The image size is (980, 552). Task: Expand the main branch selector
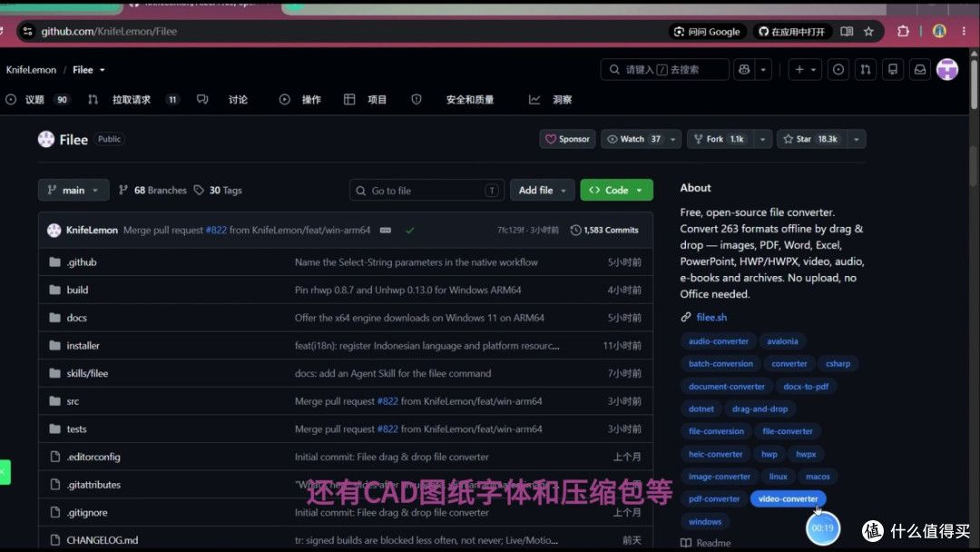[x=73, y=190]
